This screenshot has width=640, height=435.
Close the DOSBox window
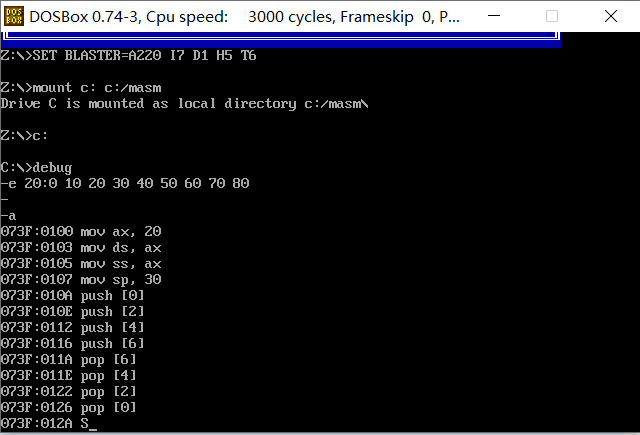click(611, 16)
